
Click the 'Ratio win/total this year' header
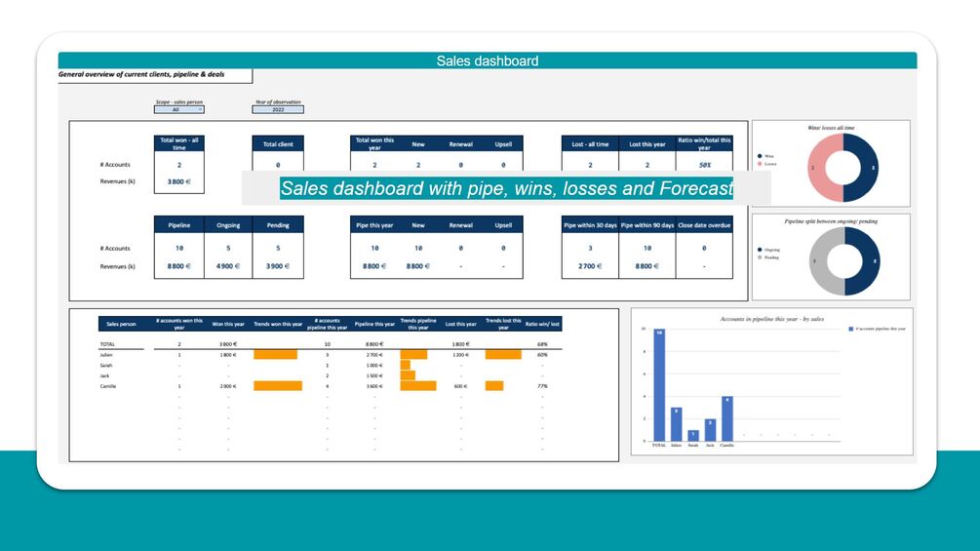pos(704,143)
